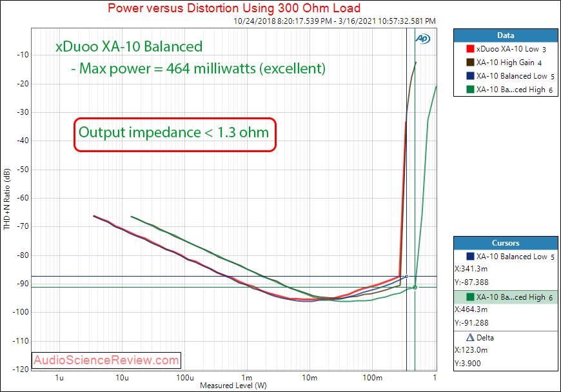561x392 pixels.
Task: Click the chart title 'Power versus Distortion Using 300 Ohm Load'
Action: coord(234,8)
